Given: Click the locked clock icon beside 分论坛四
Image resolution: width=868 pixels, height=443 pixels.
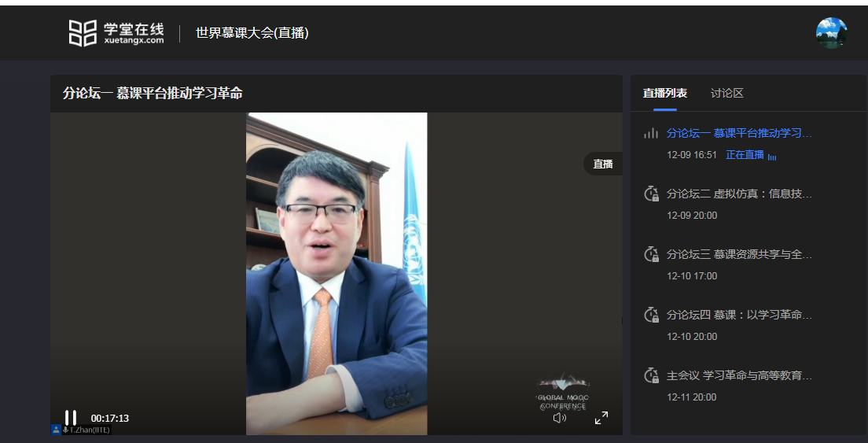Looking at the screenshot, I should 650,315.
